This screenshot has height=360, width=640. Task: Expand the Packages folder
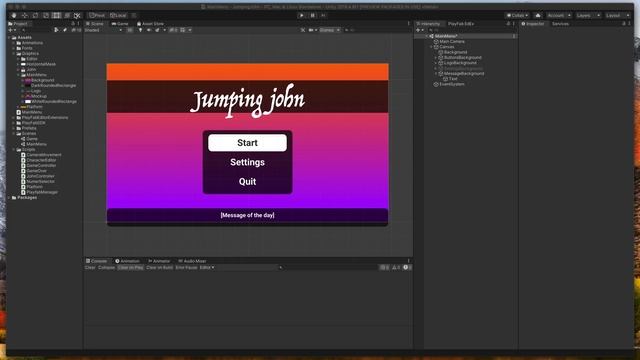[10, 198]
